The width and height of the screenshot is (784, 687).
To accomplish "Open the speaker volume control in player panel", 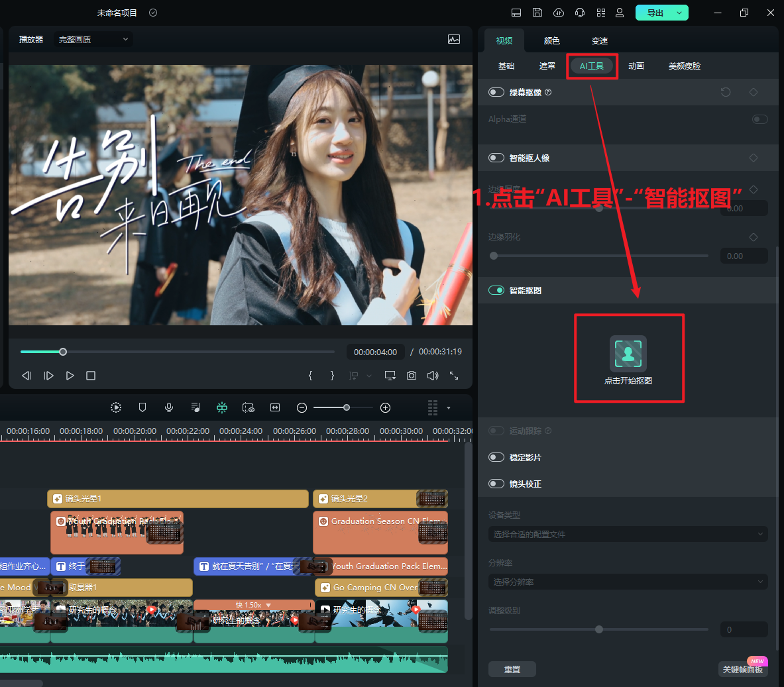I will pyautogui.click(x=433, y=375).
